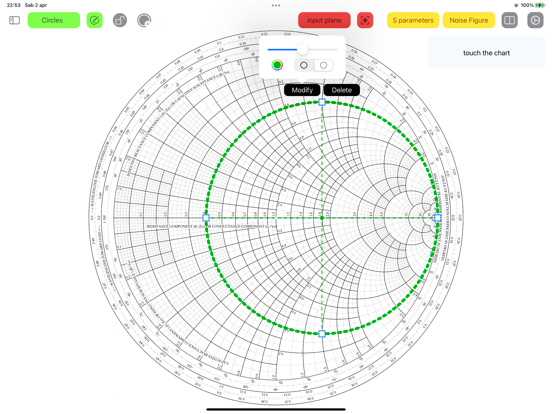552x414 pixels.
Task: Tap the home indicator bar
Action: [276, 409]
